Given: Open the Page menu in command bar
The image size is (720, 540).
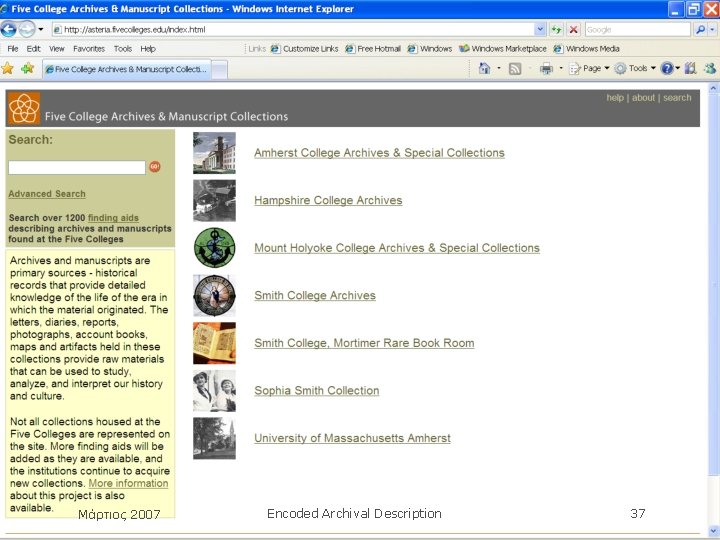Looking at the screenshot, I should click(x=589, y=69).
